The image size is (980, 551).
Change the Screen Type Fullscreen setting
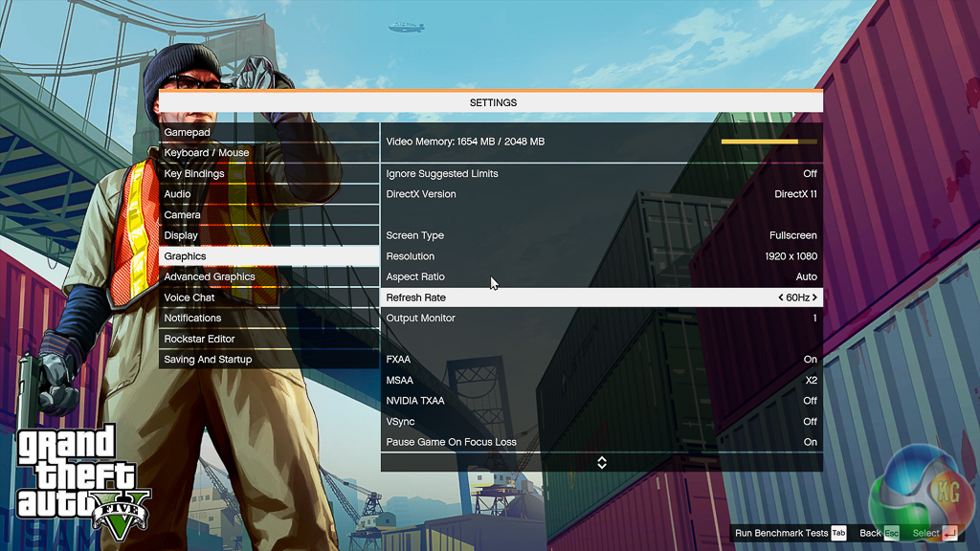coord(601,235)
